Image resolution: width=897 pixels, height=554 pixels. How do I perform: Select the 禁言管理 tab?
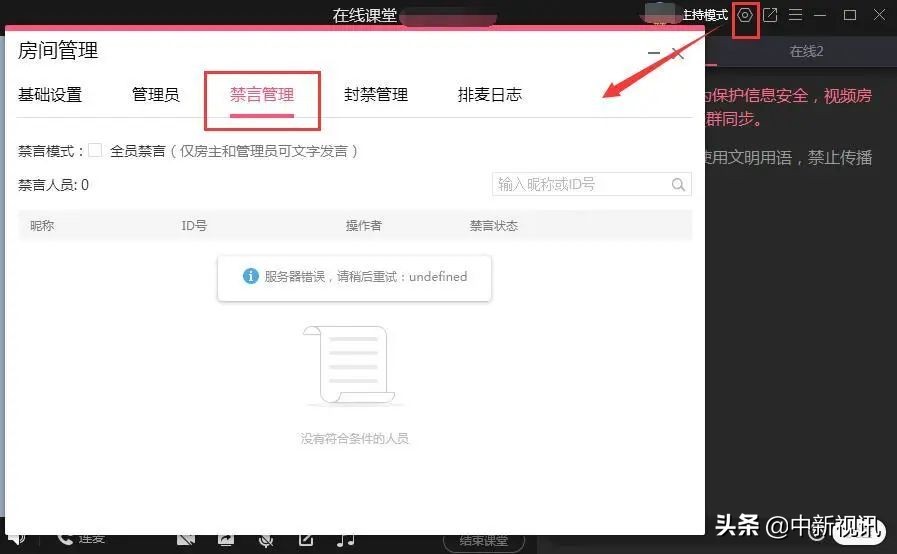coord(262,94)
